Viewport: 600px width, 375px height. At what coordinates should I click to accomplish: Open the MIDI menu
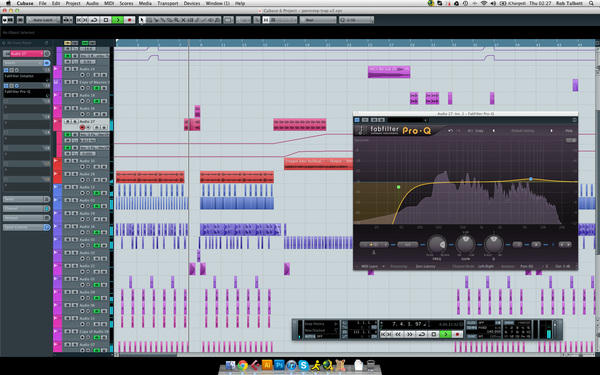(109, 3)
